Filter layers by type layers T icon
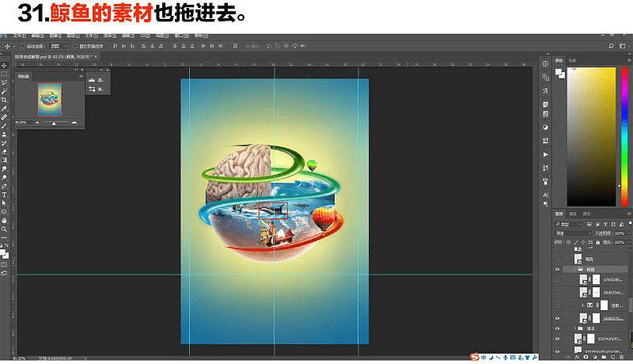Viewport: 633px width, 364px height. point(605,224)
